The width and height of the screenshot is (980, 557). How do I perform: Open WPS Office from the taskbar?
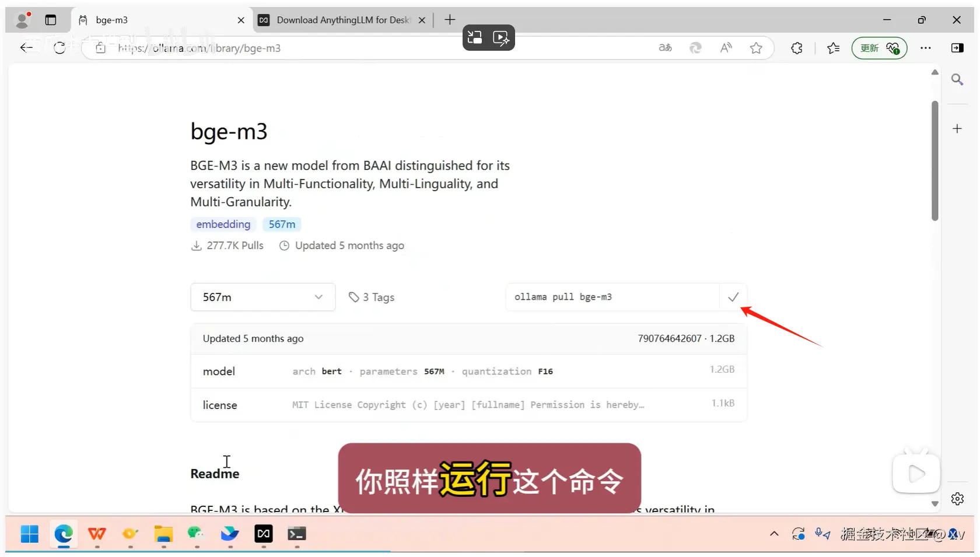pyautogui.click(x=97, y=534)
